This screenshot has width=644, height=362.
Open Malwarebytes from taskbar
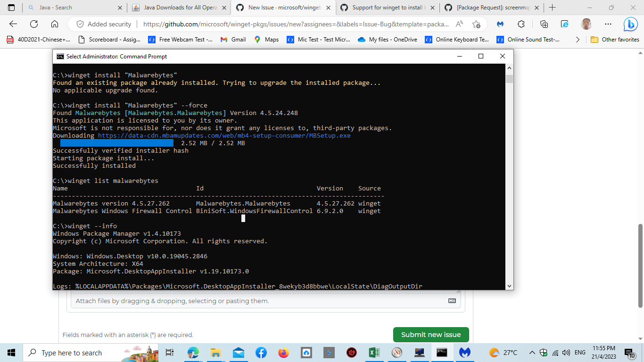pyautogui.click(x=464, y=353)
